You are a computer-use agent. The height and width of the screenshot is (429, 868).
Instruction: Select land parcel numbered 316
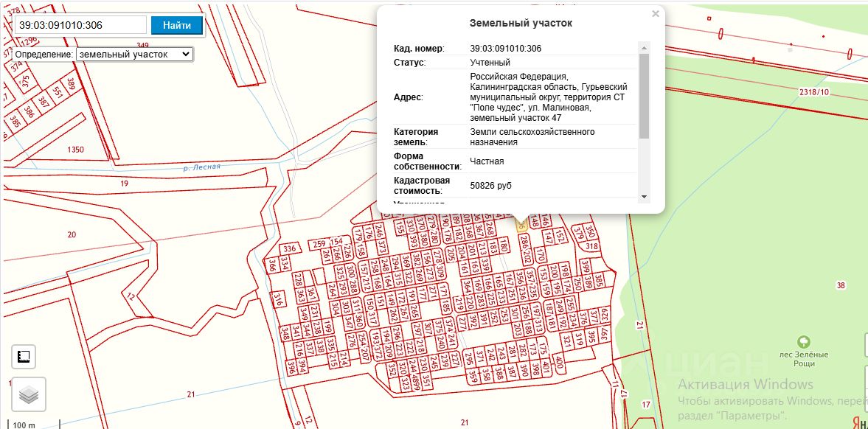click(279, 299)
